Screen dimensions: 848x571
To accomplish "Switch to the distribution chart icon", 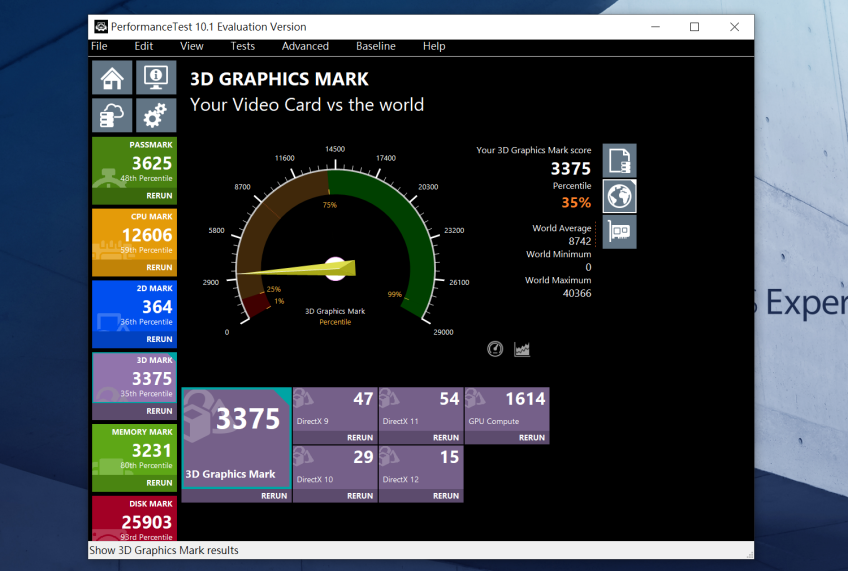I will tap(522, 349).
